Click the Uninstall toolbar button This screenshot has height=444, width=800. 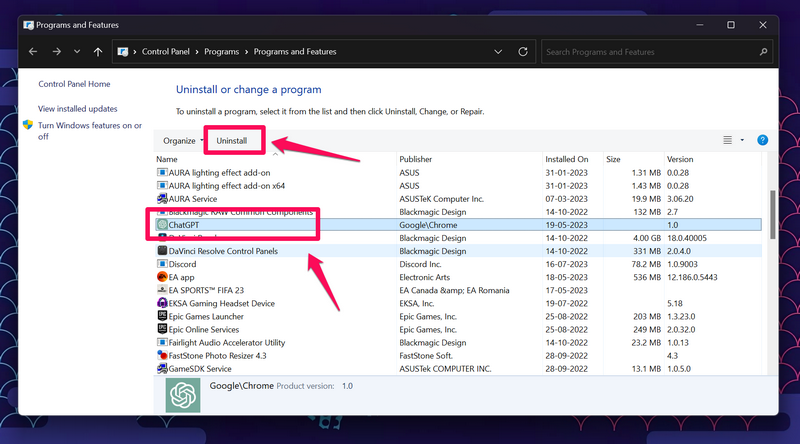click(x=232, y=141)
